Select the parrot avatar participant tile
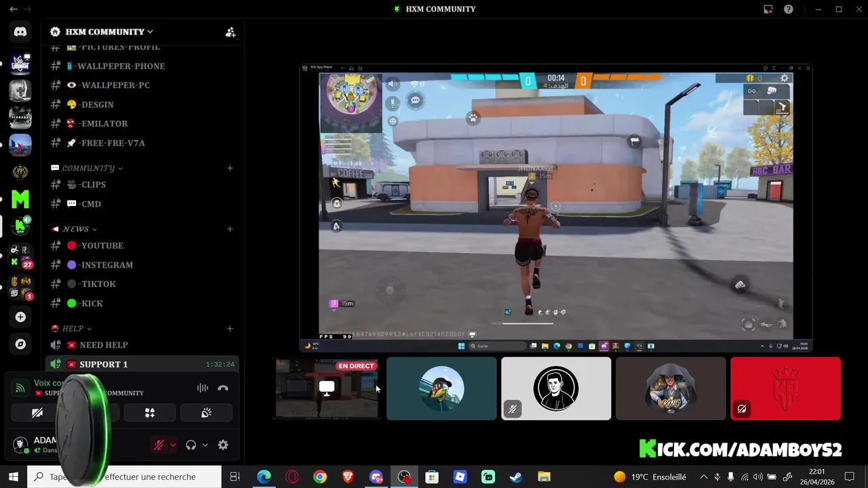 click(441, 388)
